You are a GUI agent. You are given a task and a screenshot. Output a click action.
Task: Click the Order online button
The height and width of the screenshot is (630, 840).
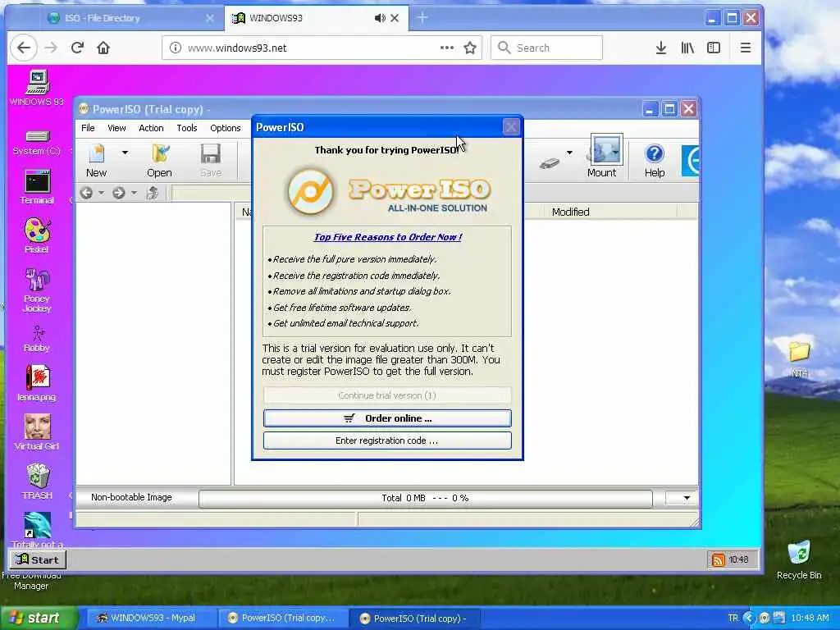387,418
